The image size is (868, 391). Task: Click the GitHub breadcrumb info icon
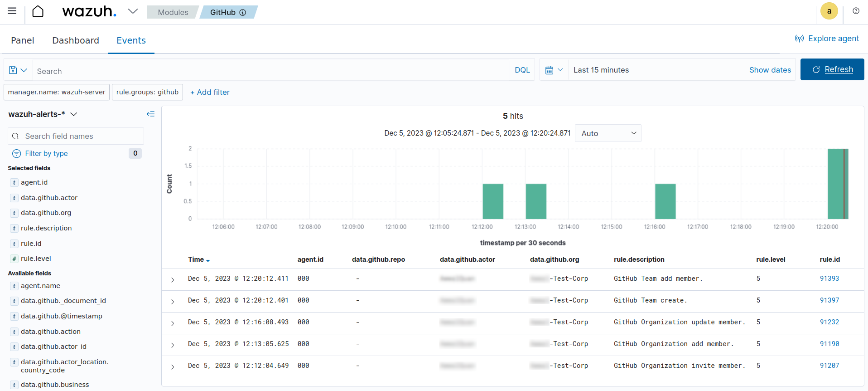pyautogui.click(x=243, y=12)
